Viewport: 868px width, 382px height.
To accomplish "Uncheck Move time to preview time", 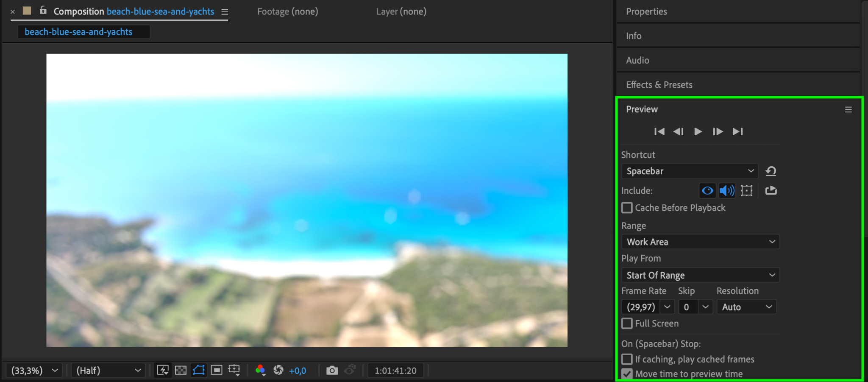I will [x=627, y=374].
